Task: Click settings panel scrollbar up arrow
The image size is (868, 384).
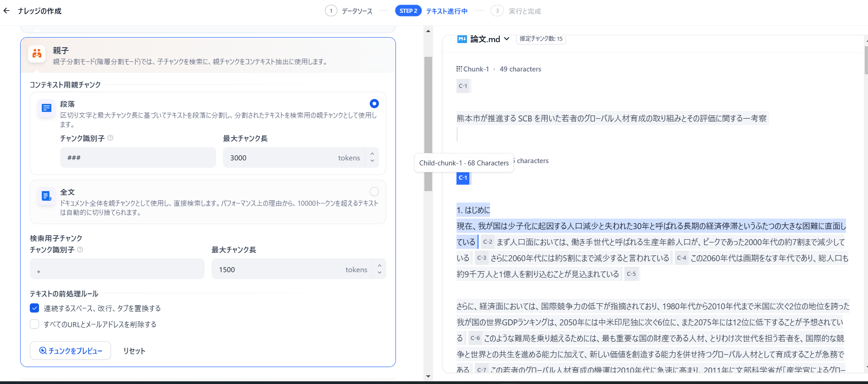Action: click(x=428, y=31)
